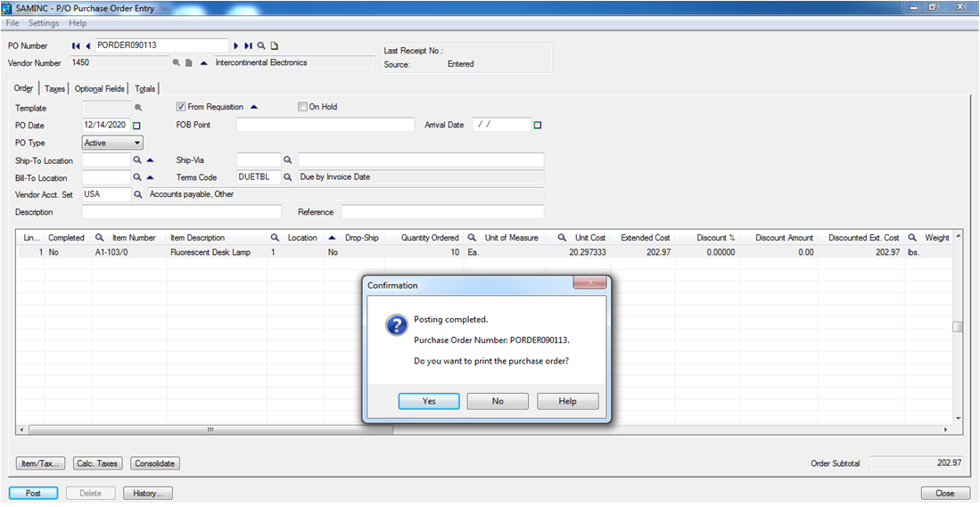
Task: Open the PO Date calendar picker
Action: [136, 126]
